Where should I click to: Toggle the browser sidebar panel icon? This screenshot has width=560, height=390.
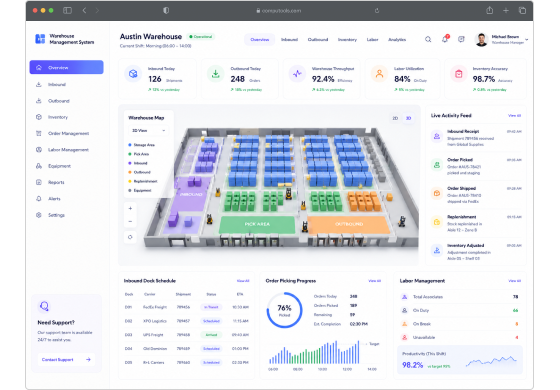[67, 10]
